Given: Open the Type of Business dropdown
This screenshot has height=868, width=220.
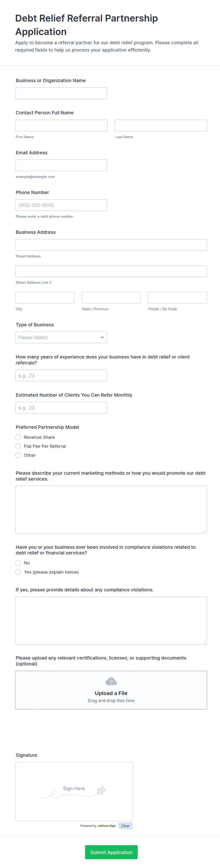Looking at the screenshot, I should [x=61, y=337].
